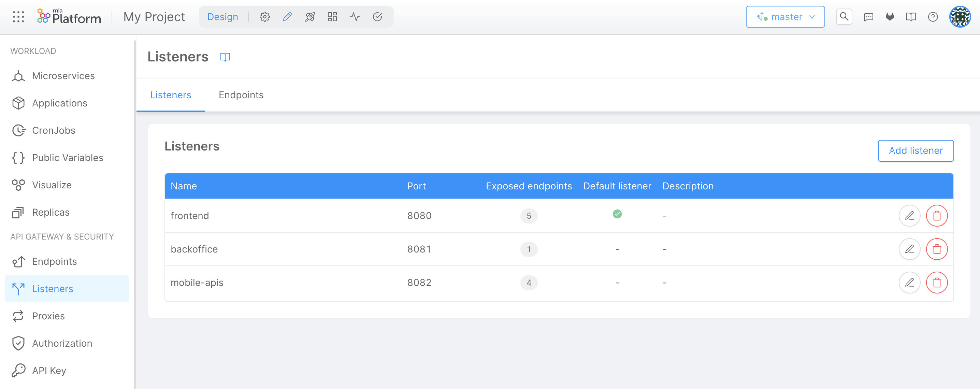Go to Proxies in sidebar
The image size is (980, 389).
(48, 316)
